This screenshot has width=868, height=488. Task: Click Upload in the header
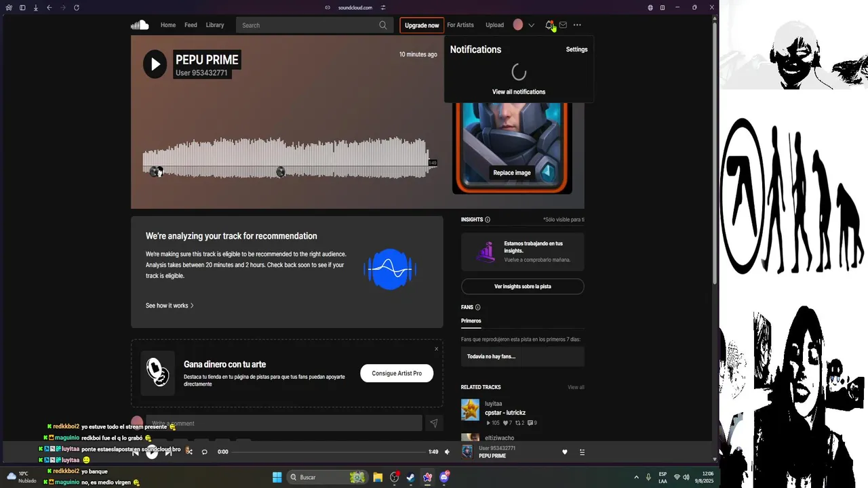coord(495,25)
